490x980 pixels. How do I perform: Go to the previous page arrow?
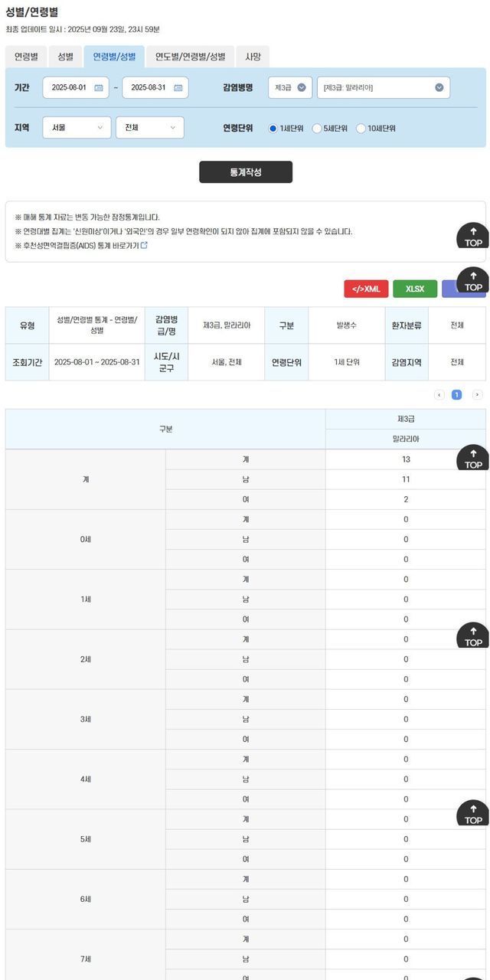439,395
